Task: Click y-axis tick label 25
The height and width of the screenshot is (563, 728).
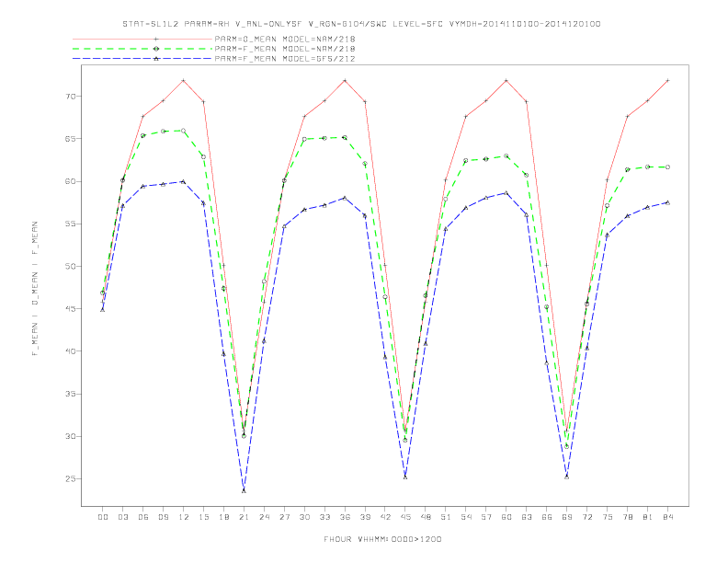Action: (x=71, y=479)
